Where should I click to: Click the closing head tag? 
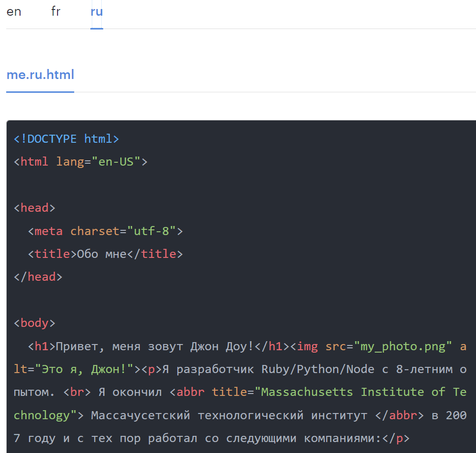(38, 277)
